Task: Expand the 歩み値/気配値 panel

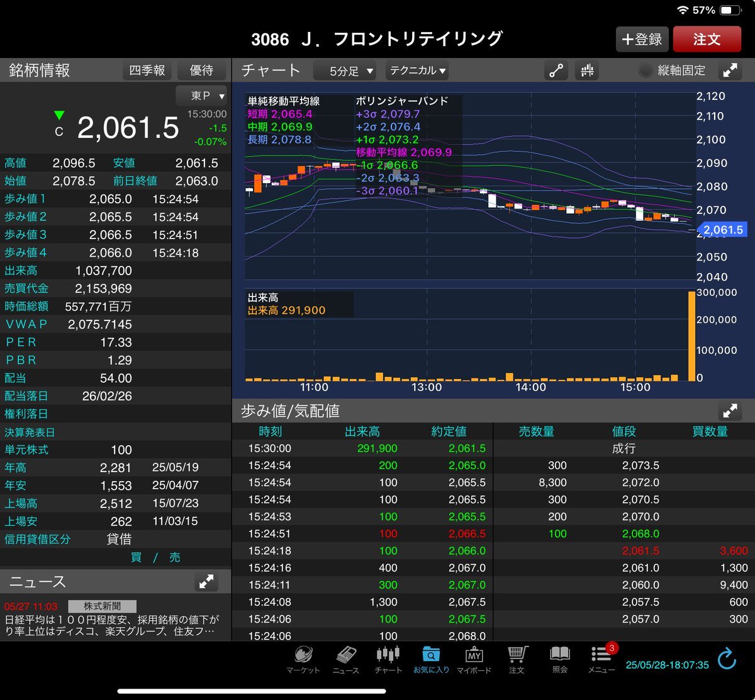Action: tap(730, 411)
